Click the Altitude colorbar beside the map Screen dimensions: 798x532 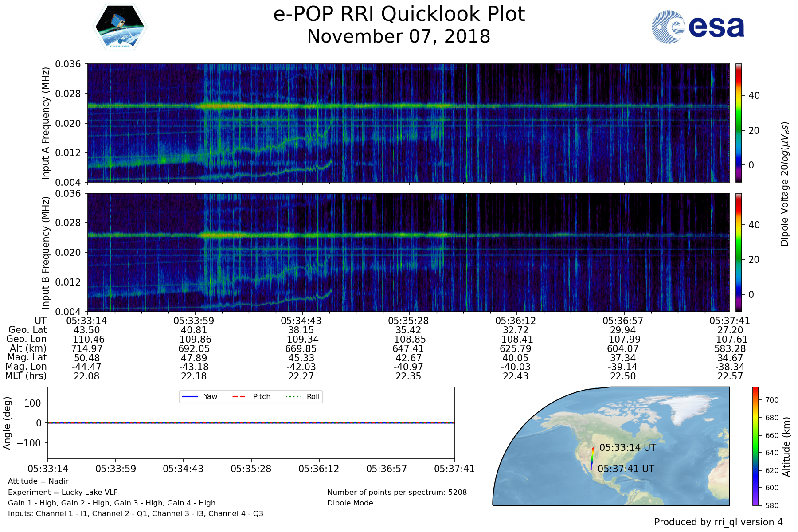point(755,446)
